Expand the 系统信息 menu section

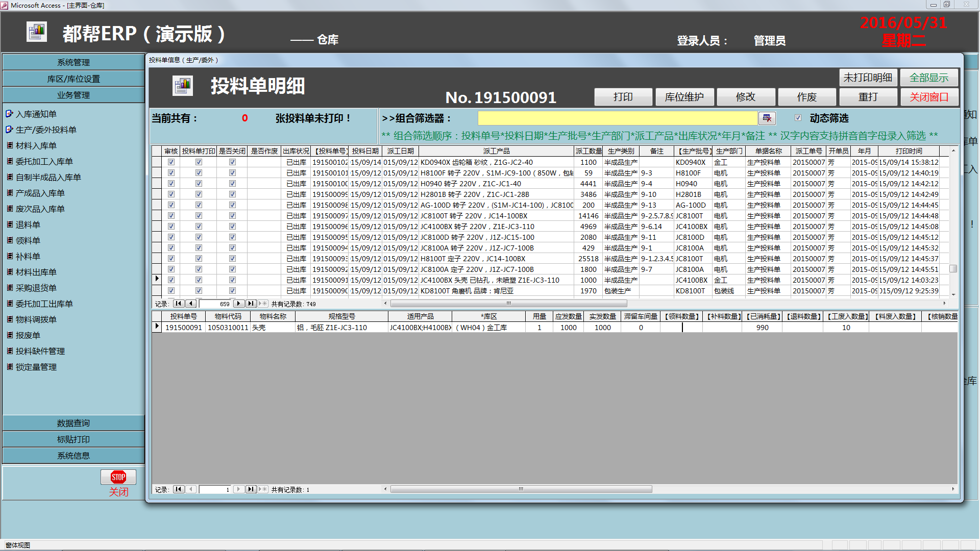(x=73, y=456)
